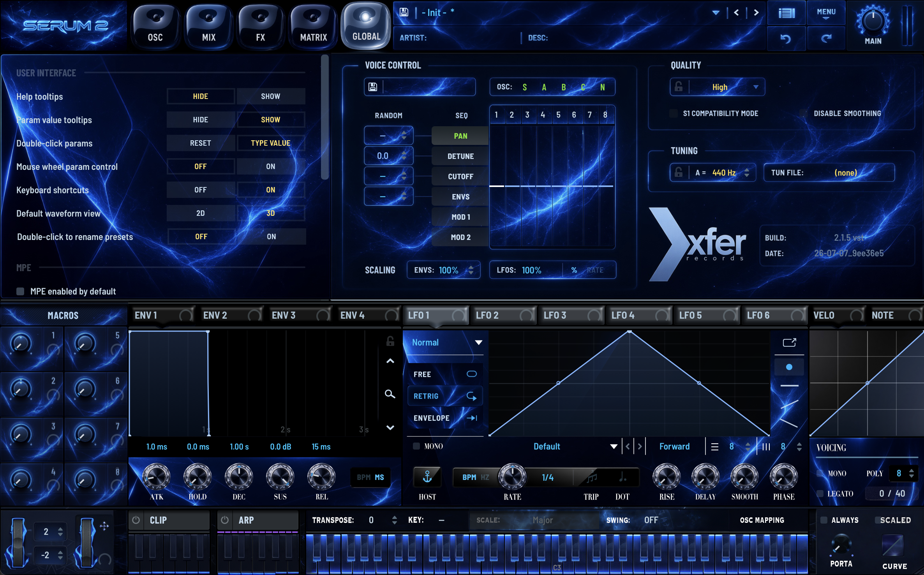Image resolution: width=924 pixels, height=575 pixels.
Task: Go to the next preset arrow
Action: 756,12
